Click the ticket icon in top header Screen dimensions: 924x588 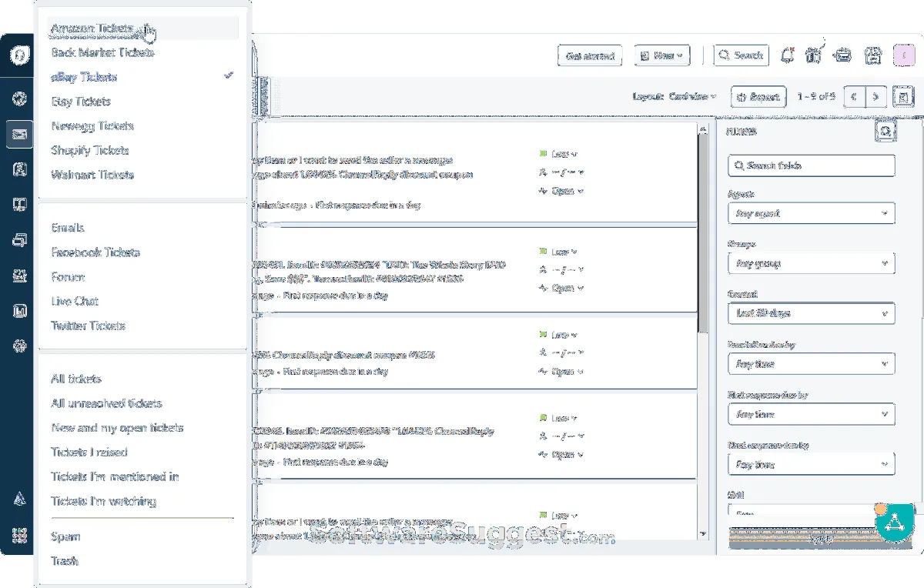pyautogui.click(x=843, y=55)
